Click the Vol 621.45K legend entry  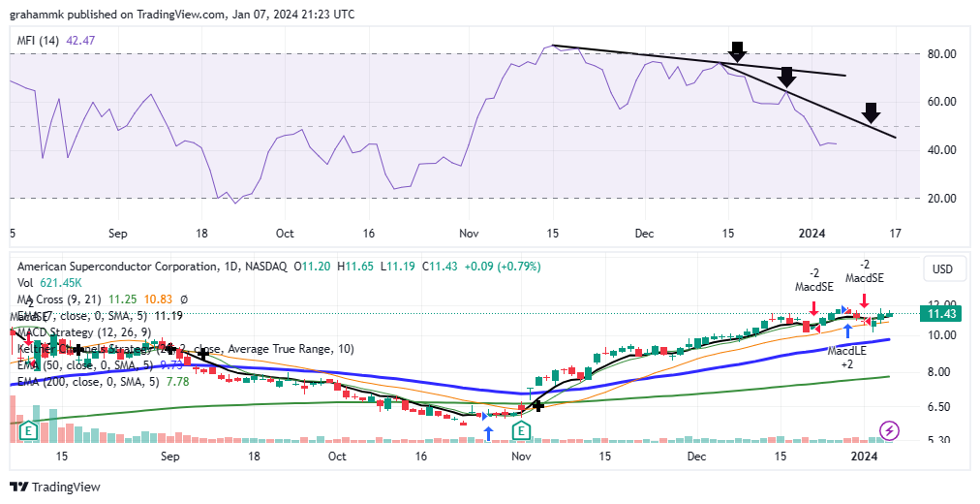coord(49,283)
